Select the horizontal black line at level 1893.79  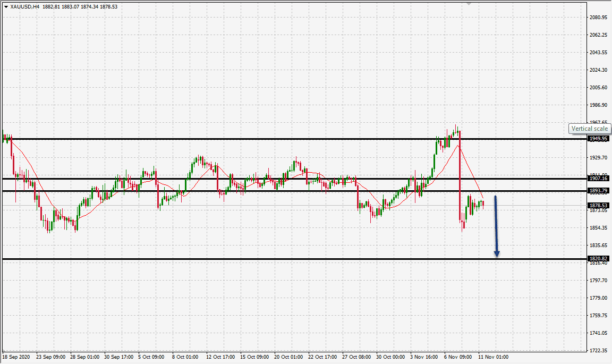[x=295, y=191]
